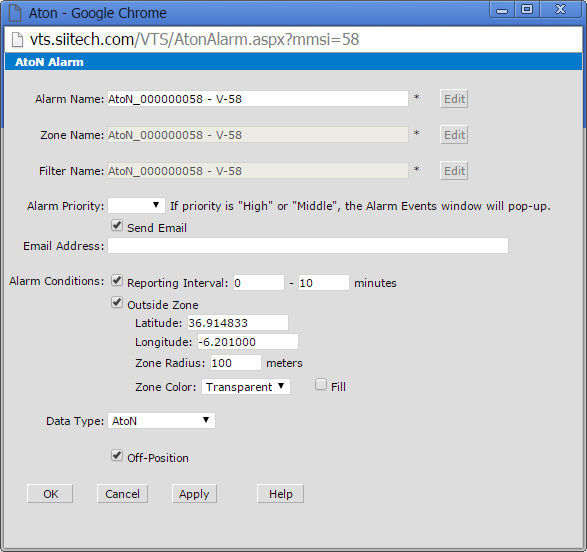This screenshot has width=587, height=552.
Task: Open Help for the AtoN Alarm
Action: (x=280, y=494)
